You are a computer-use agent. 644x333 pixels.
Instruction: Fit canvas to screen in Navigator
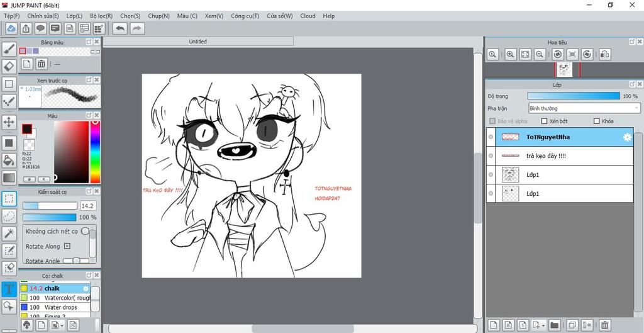tap(525, 54)
